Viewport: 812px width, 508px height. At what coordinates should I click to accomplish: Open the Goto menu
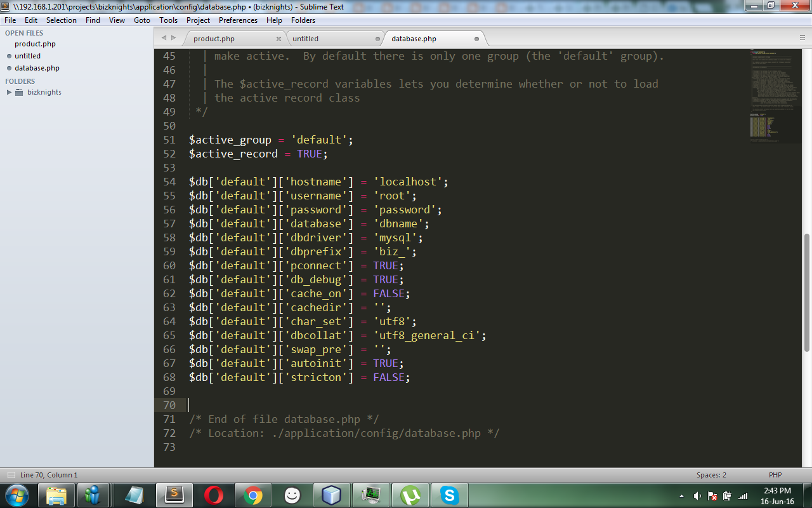pyautogui.click(x=142, y=20)
